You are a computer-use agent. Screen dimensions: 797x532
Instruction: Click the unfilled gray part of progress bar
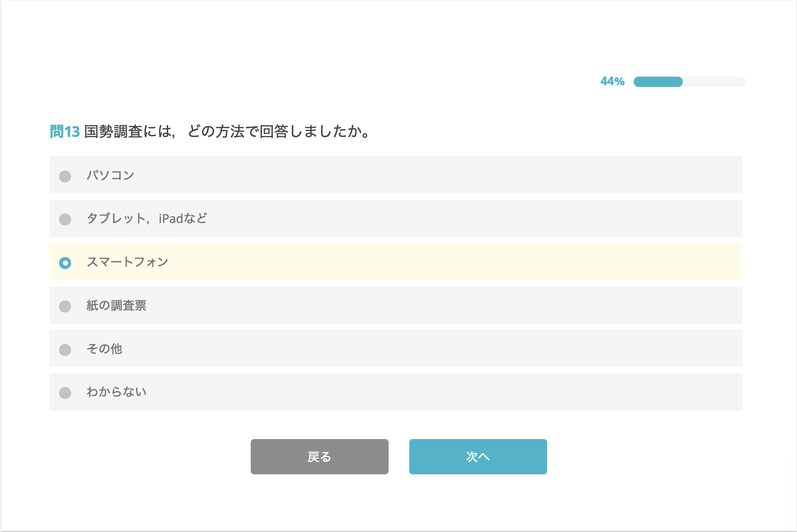(x=714, y=82)
